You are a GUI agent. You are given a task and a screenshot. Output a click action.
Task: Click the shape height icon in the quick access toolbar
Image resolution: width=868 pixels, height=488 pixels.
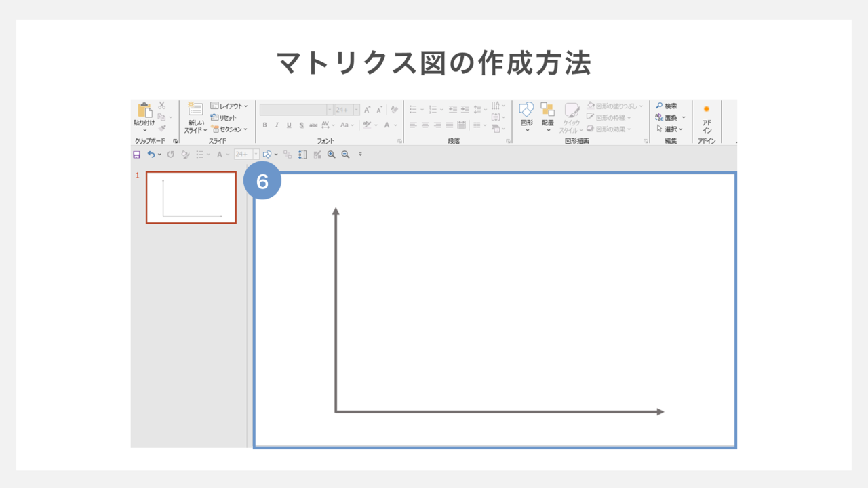point(302,155)
